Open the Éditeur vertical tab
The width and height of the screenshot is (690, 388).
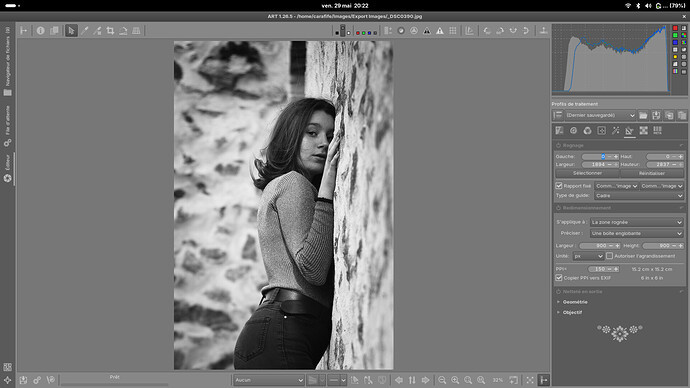(7, 168)
